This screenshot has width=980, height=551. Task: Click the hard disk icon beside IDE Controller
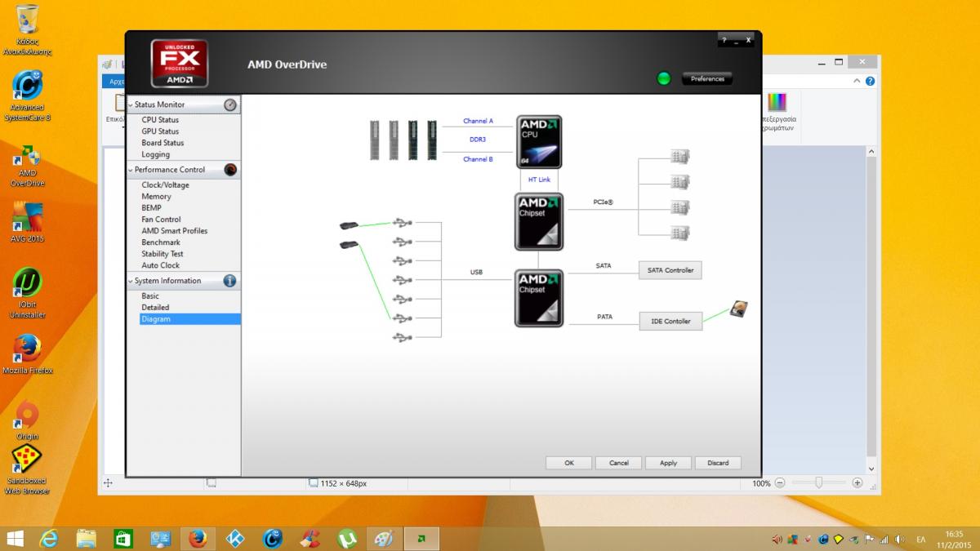click(x=738, y=309)
